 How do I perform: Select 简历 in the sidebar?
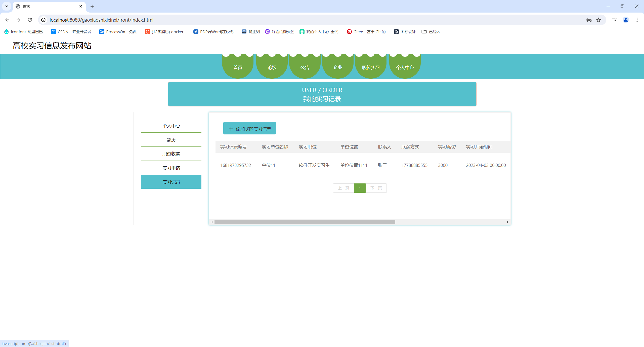pyautogui.click(x=171, y=140)
